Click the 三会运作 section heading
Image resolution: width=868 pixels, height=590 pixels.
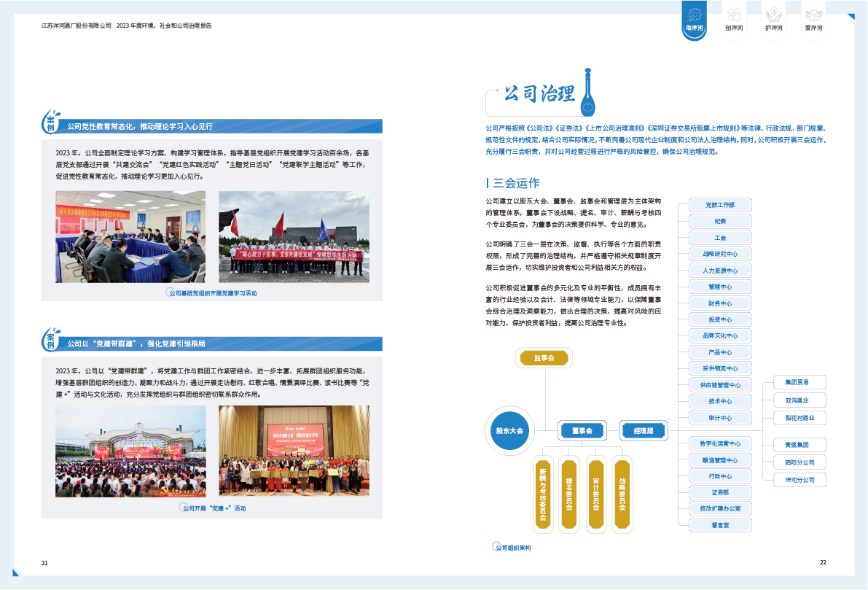(515, 183)
